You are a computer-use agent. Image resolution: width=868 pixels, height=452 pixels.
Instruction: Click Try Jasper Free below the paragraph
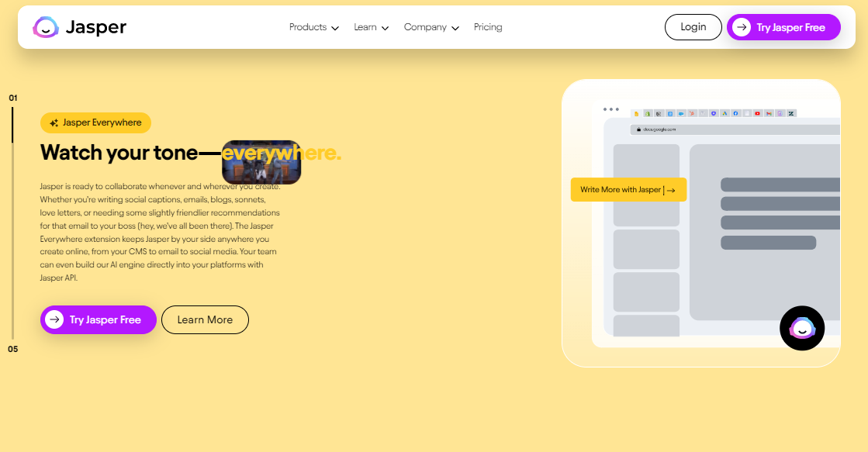[98, 319]
